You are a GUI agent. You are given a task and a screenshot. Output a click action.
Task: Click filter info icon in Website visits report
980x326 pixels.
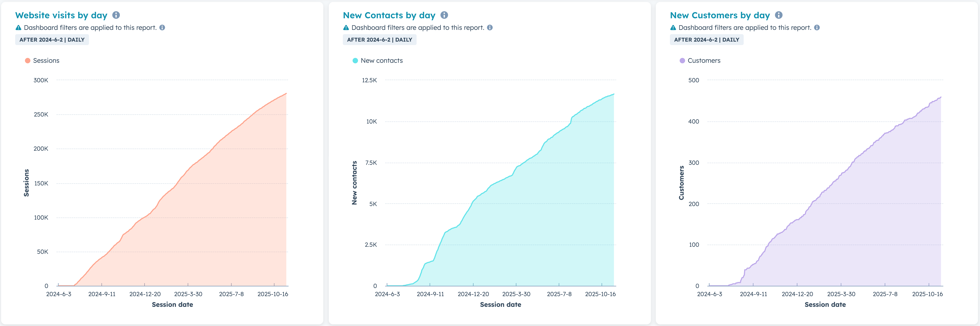tap(162, 28)
